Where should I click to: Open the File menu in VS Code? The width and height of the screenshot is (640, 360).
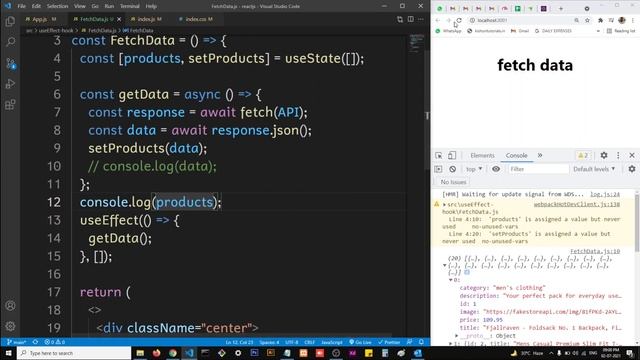pos(21,6)
